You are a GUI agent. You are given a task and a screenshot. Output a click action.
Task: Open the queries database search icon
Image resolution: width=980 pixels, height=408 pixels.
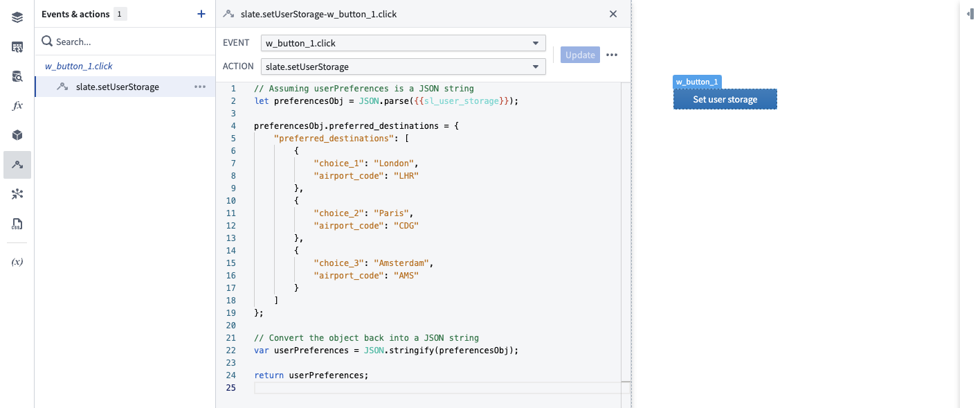pyautogui.click(x=17, y=77)
